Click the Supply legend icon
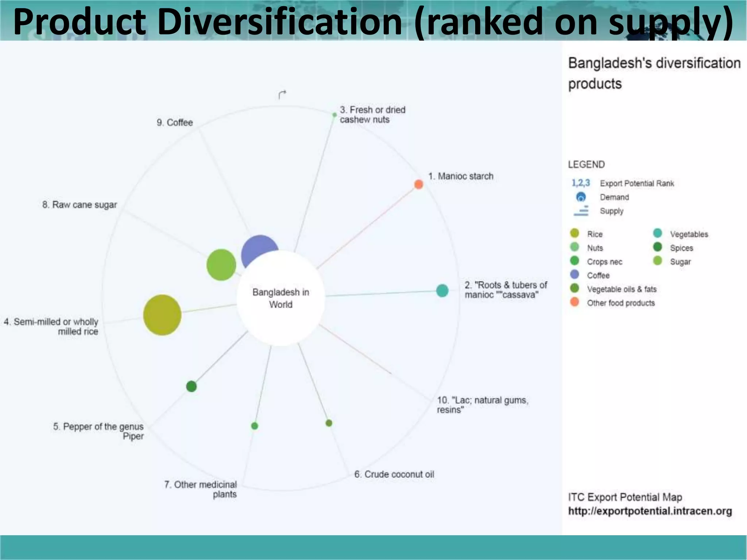The height and width of the screenshot is (560, 747). point(581,211)
